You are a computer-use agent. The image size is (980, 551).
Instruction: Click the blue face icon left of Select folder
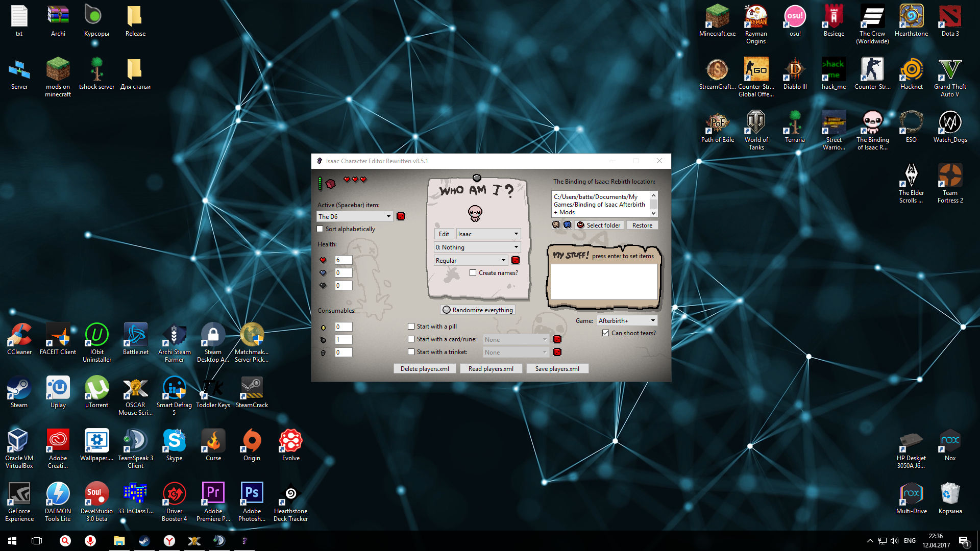coord(567,225)
